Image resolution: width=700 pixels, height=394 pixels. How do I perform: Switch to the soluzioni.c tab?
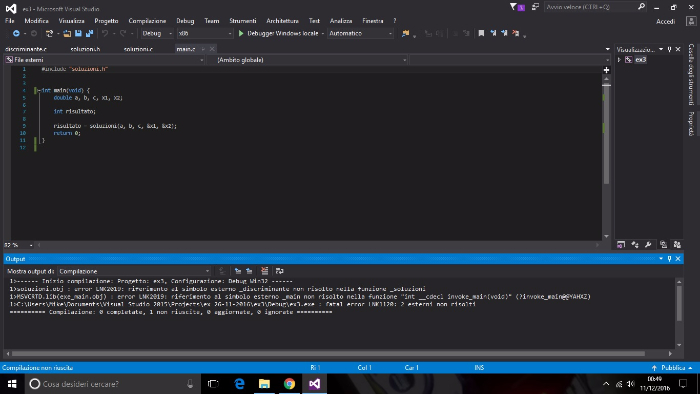(138, 49)
